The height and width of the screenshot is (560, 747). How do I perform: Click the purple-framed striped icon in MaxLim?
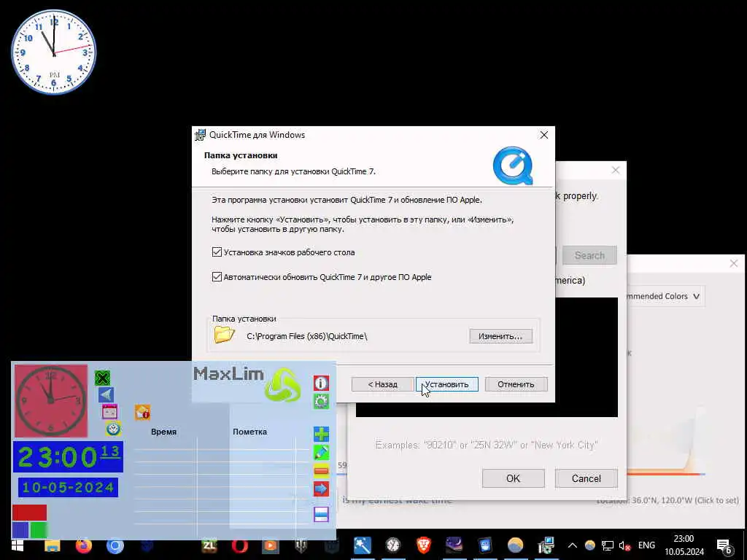(321, 514)
